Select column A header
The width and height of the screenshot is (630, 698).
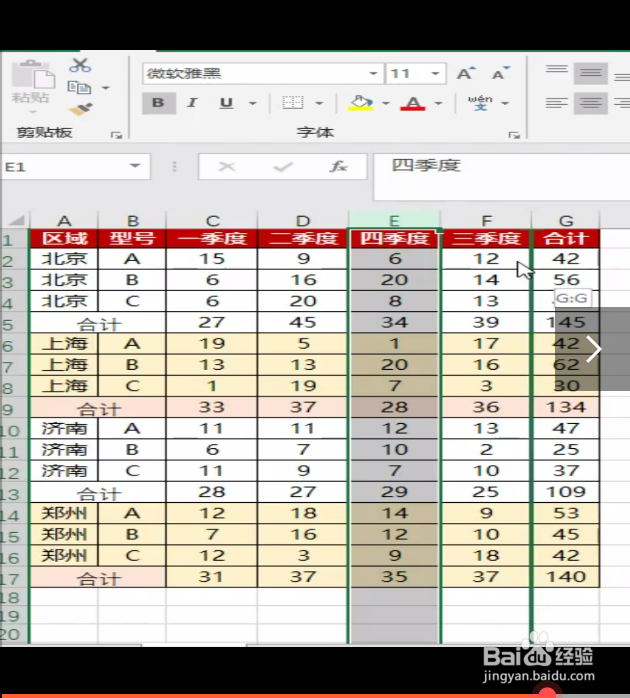click(64, 220)
